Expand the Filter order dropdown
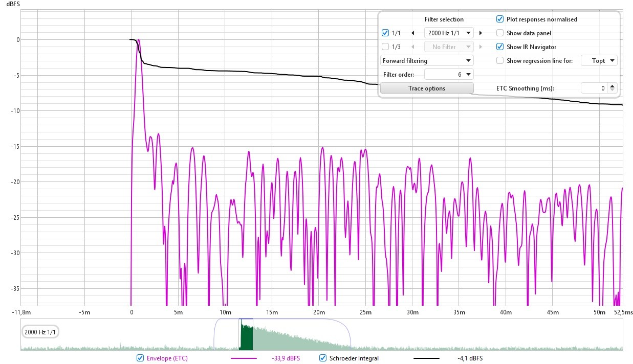Screen dimensions: 633x364 pyautogui.click(x=449, y=75)
